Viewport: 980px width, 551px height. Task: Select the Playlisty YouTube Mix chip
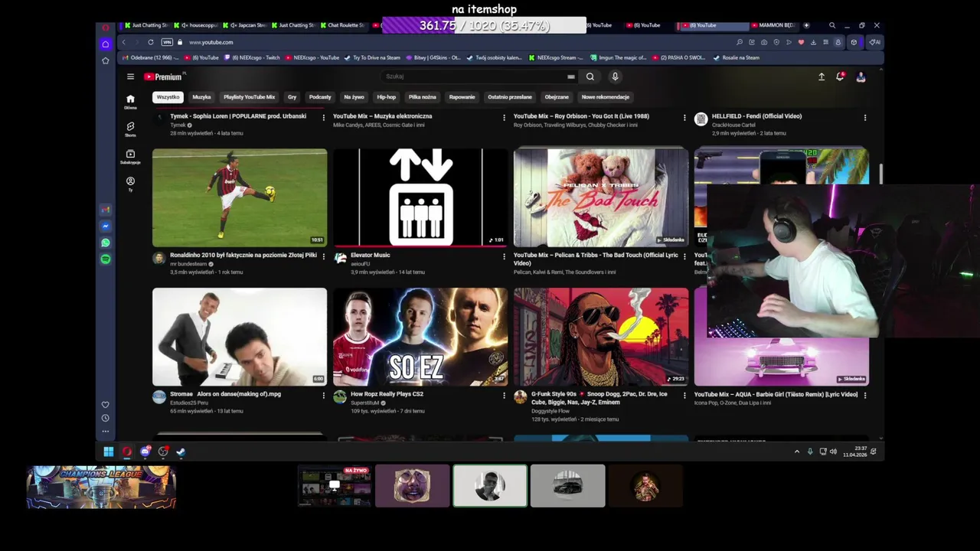click(x=249, y=97)
